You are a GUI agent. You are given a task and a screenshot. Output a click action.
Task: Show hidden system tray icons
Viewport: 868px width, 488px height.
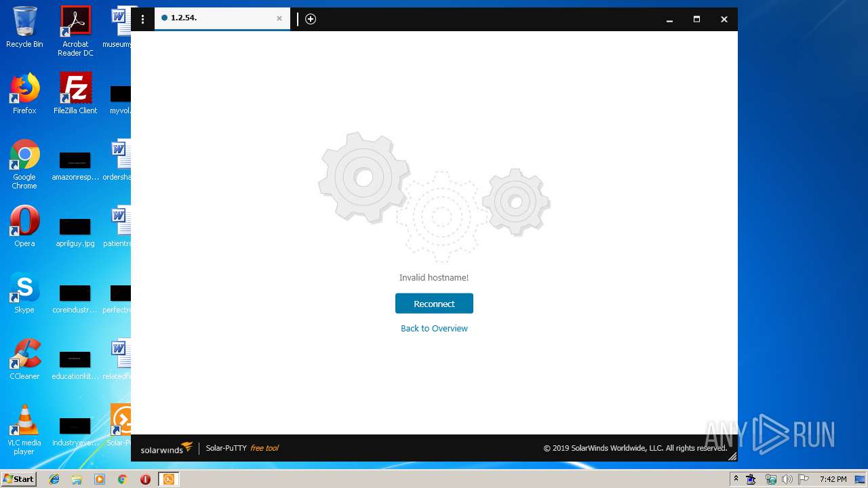(x=736, y=479)
